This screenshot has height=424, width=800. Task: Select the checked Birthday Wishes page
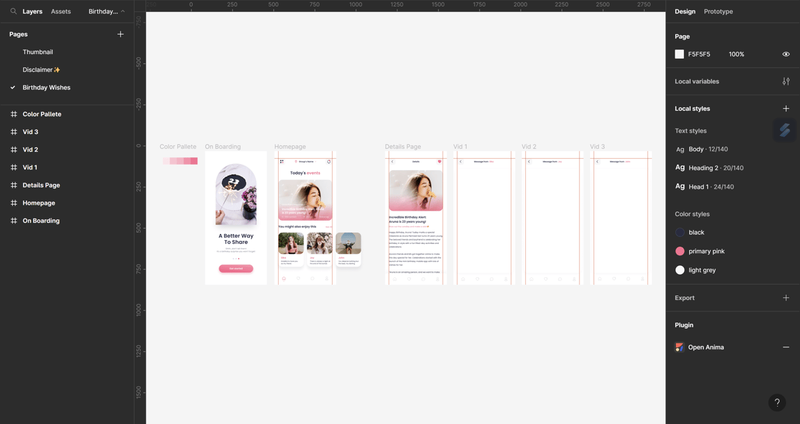(46, 88)
